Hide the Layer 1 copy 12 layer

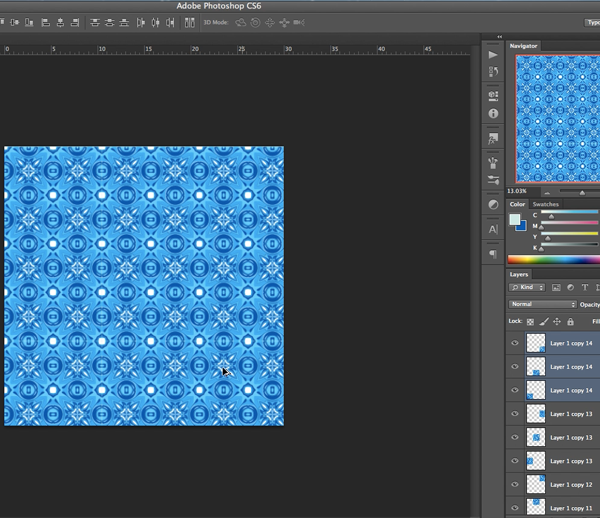515,484
